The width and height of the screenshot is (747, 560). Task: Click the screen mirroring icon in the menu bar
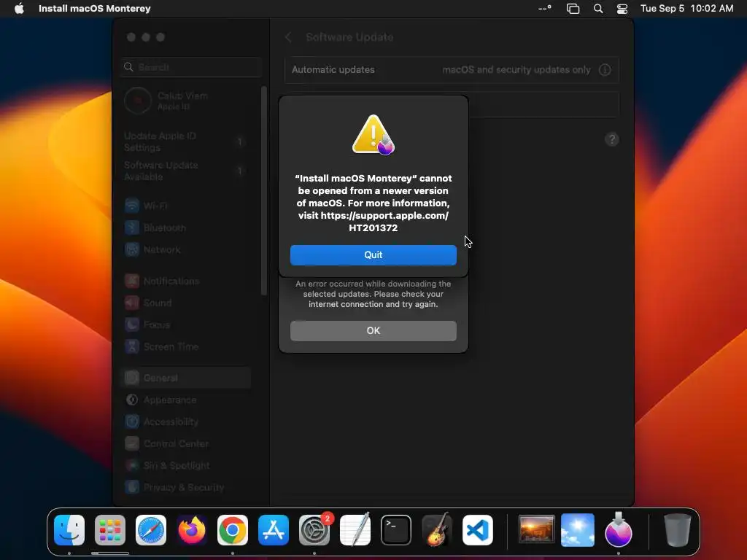573,9
